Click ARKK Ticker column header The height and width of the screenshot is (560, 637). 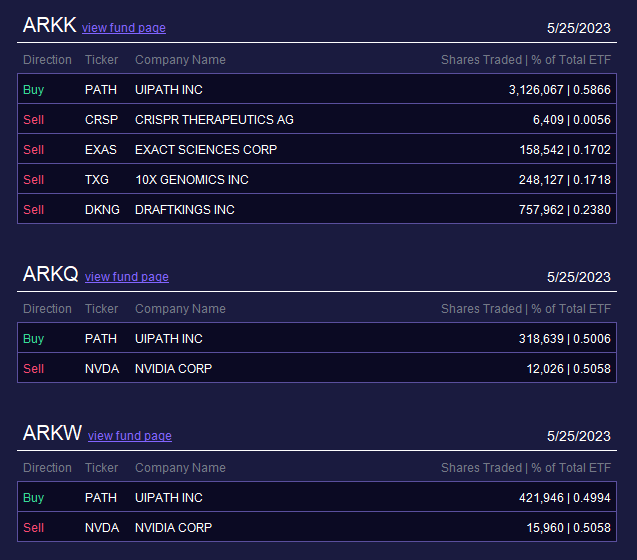click(x=102, y=60)
